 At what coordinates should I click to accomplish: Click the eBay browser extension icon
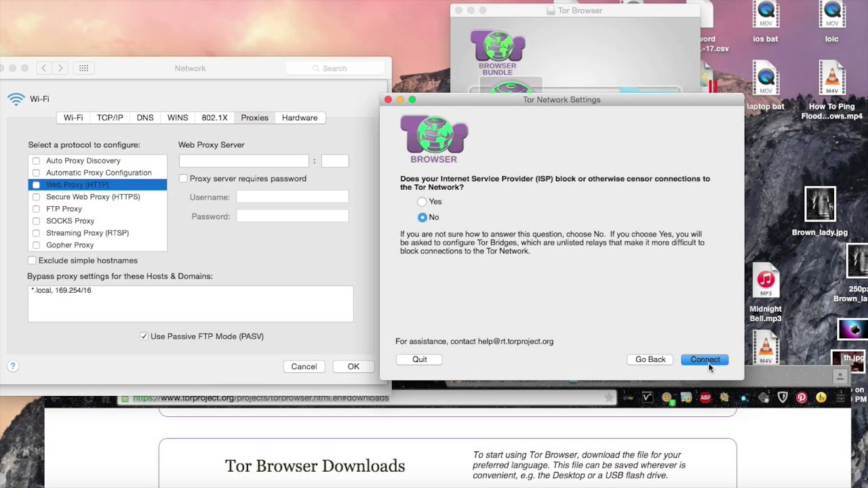pos(628,398)
